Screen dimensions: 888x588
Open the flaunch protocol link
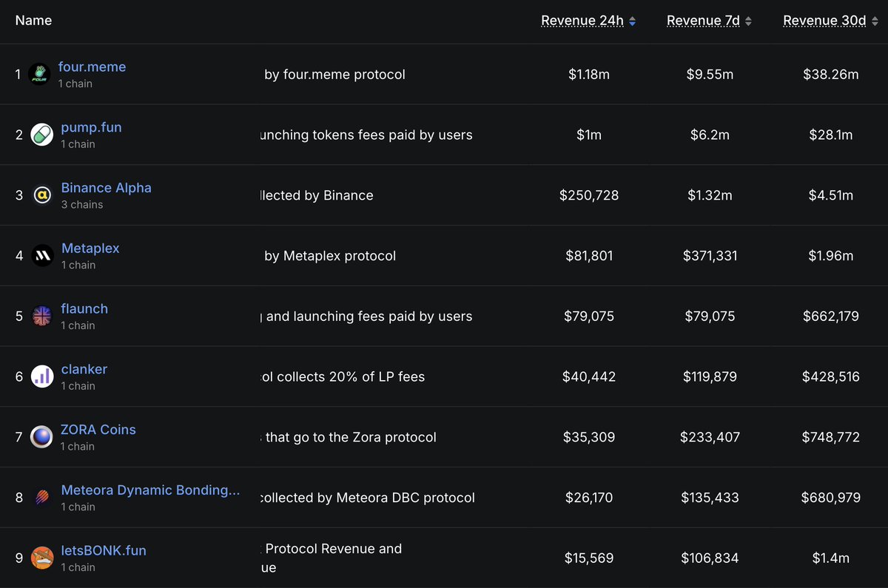point(84,309)
